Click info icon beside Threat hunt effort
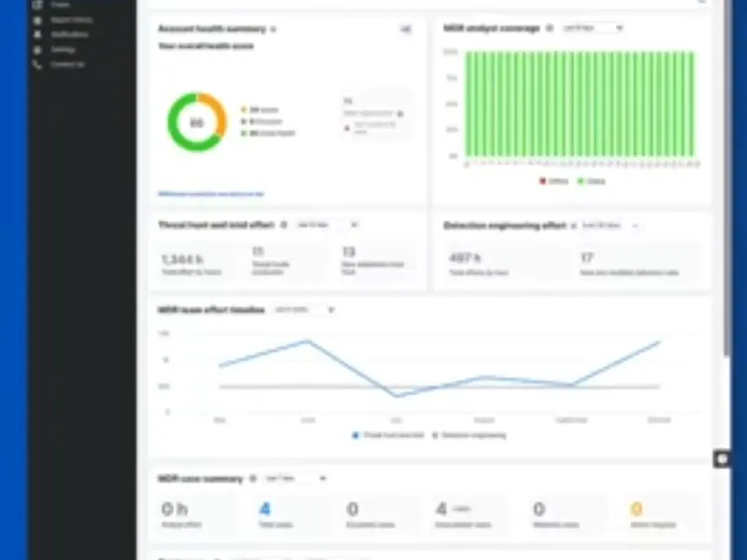This screenshot has height=560, width=747. [283, 225]
